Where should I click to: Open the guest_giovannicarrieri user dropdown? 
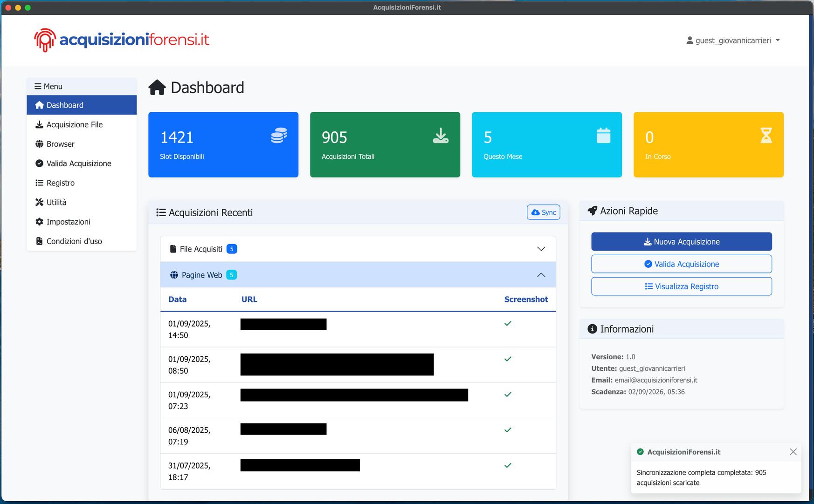733,41
